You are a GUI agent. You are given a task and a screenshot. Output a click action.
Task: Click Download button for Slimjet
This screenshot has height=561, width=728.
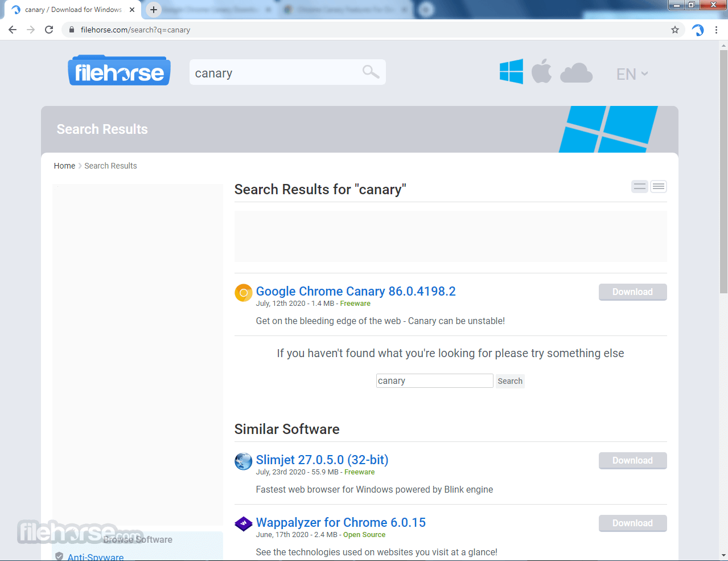coord(632,461)
